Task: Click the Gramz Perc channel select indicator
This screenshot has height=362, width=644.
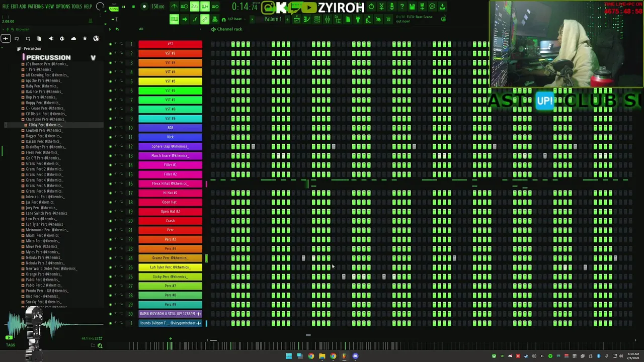Action: [x=206, y=258]
